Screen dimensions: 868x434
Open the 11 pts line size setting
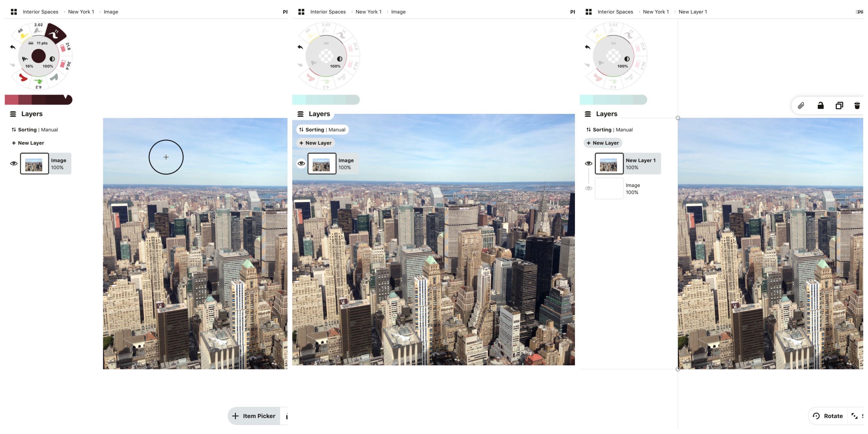point(38,43)
